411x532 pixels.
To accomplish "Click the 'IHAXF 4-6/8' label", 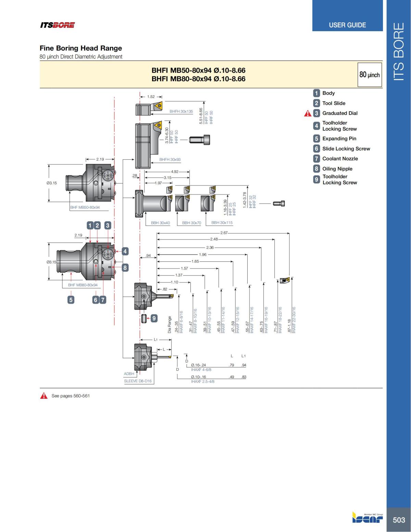I will 201,370.
